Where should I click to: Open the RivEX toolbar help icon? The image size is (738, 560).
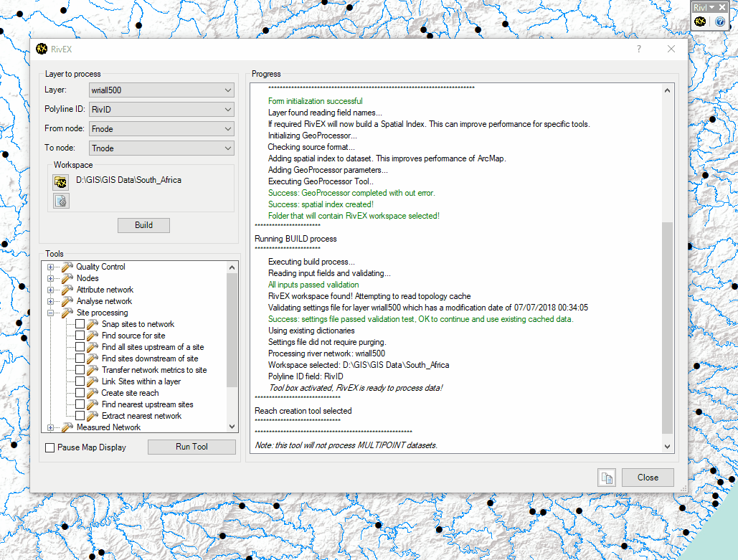(719, 22)
